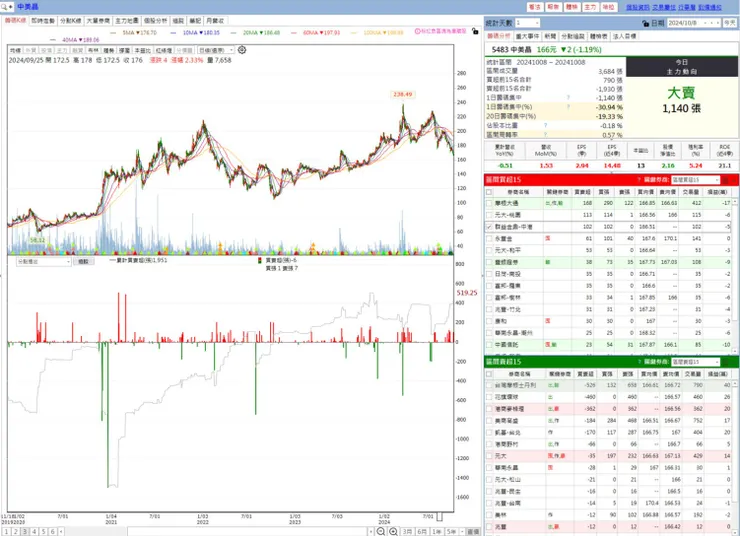This screenshot has width=740, height=536.
Task: Click first export icon in 區間買超15 header
Action: (x=725, y=180)
